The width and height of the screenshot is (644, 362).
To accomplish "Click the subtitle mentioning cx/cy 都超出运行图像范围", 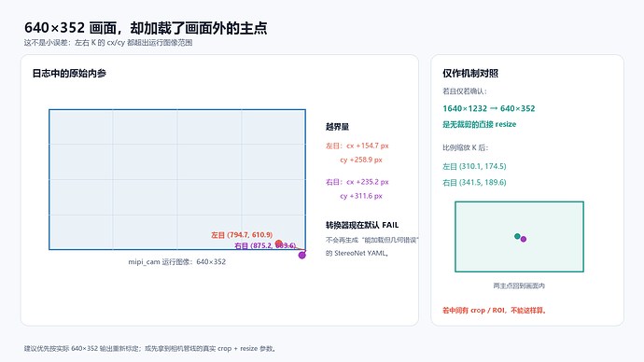I will (108, 43).
